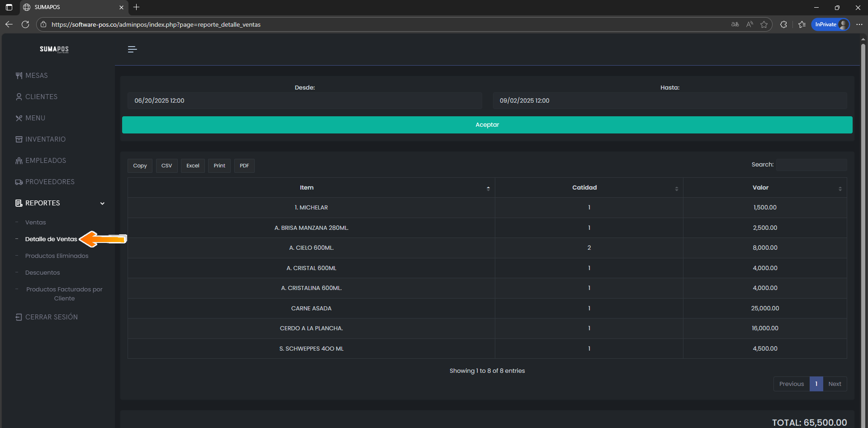Open the MESAS section in the sidebar
868x428 pixels.
pos(36,76)
